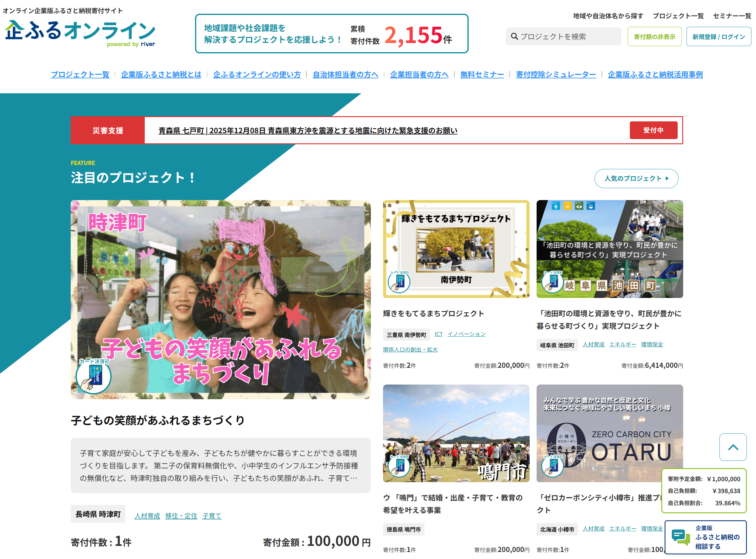Click card payment badge on Togitsu image

tap(94, 376)
